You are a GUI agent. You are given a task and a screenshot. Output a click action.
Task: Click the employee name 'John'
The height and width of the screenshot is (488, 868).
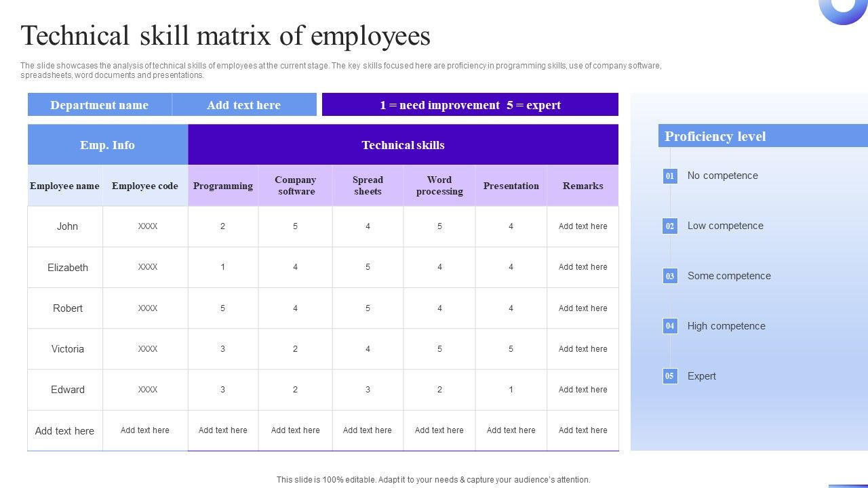(67, 226)
